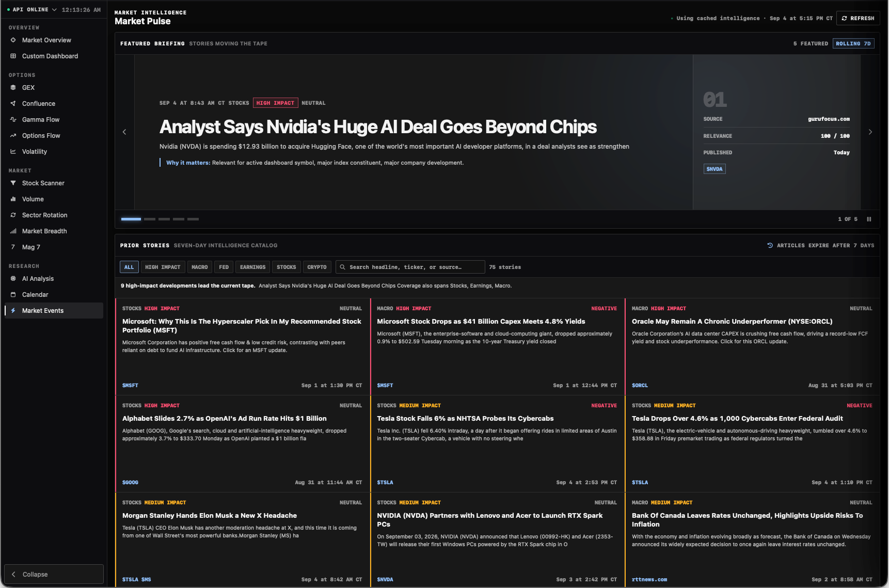Click $GOOG ticker on Alphabet card
889x588 pixels.
tap(130, 483)
